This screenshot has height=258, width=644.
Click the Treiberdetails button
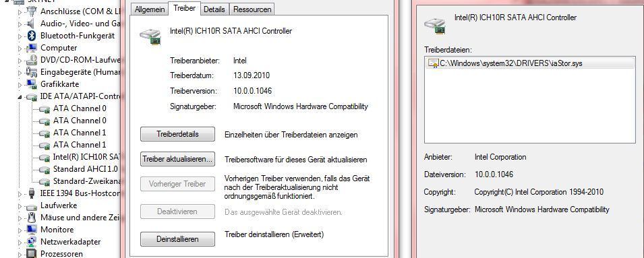tap(177, 134)
